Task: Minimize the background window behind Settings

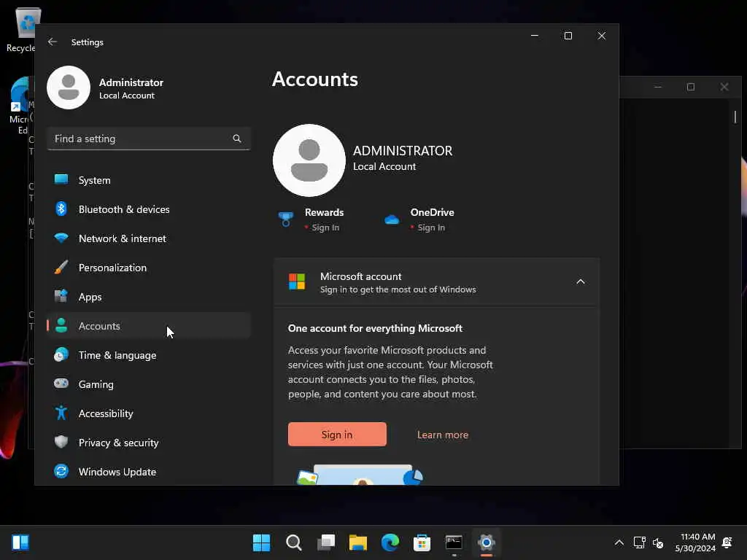Action: [658, 87]
